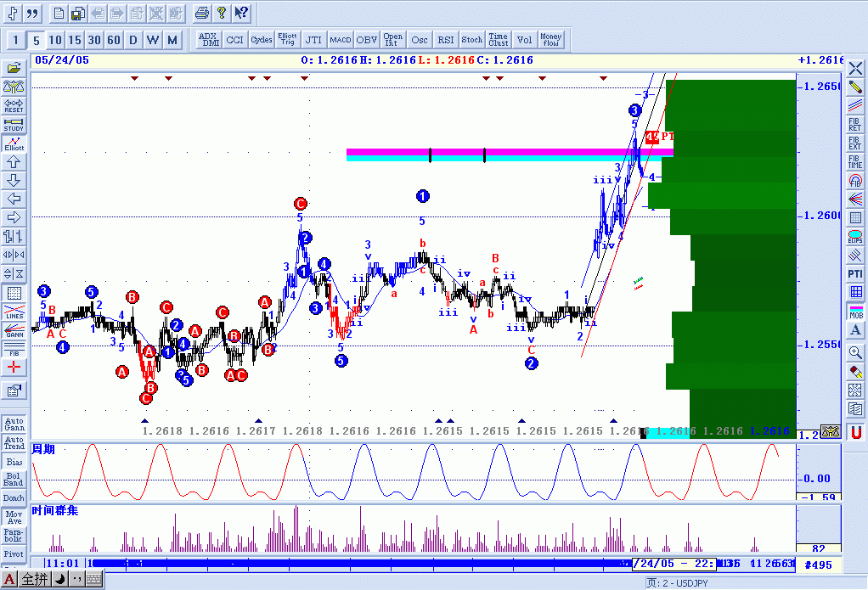
Task: Click the print icon in the toolbar
Action: pyautogui.click(x=202, y=12)
